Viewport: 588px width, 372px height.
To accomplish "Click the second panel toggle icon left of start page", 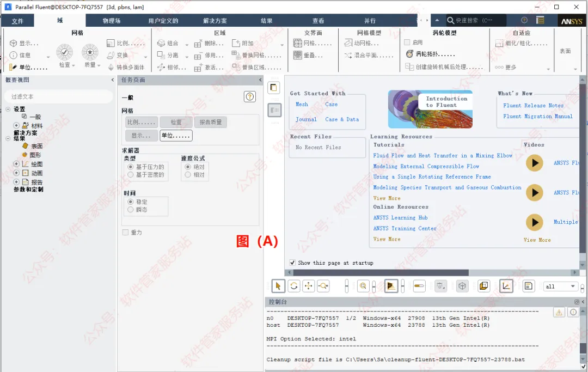I will pos(274,110).
